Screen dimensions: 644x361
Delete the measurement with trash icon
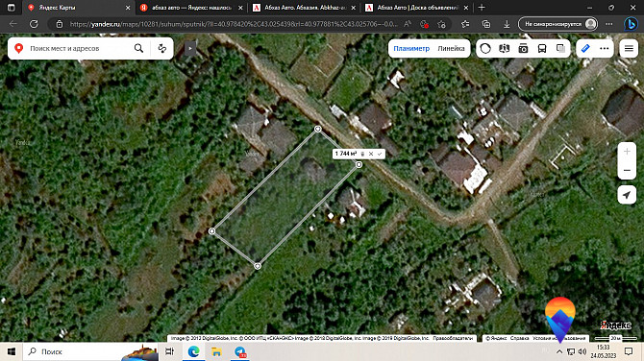(362, 154)
